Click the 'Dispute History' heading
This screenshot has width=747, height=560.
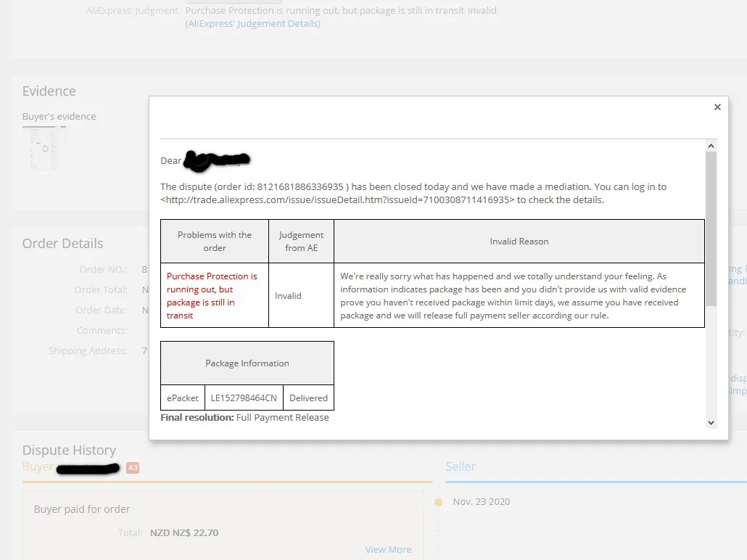click(x=69, y=450)
